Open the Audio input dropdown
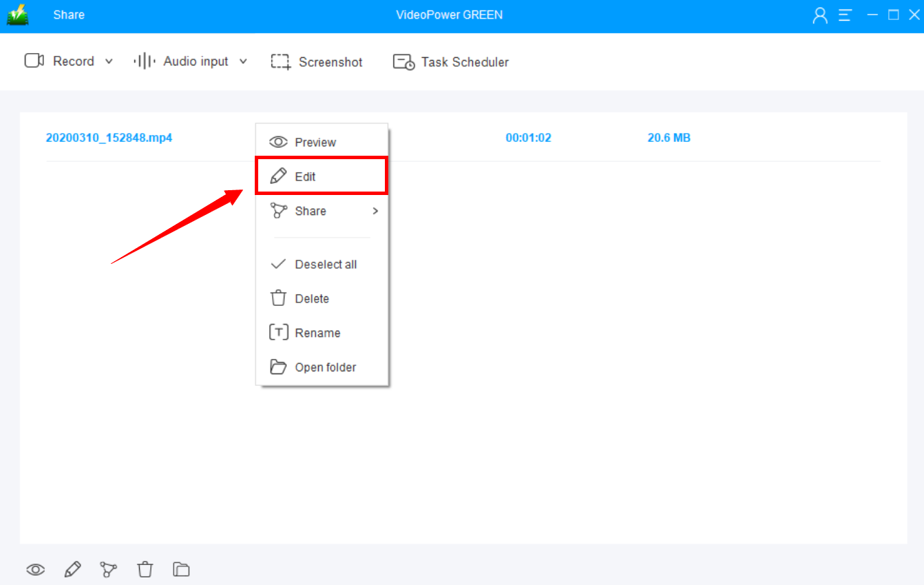The height and width of the screenshot is (585, 924). point(244,61)
